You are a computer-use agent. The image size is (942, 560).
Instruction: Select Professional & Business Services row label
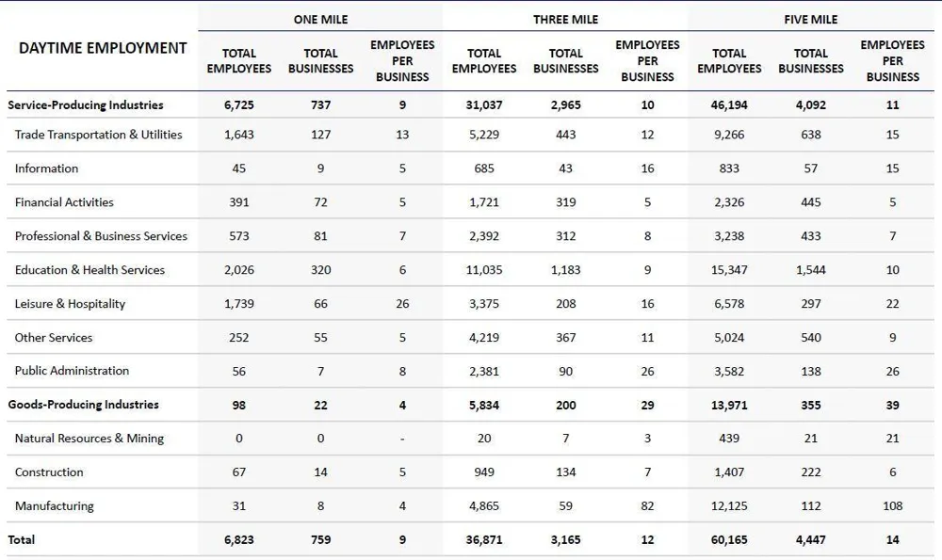[x=101, y=236]
